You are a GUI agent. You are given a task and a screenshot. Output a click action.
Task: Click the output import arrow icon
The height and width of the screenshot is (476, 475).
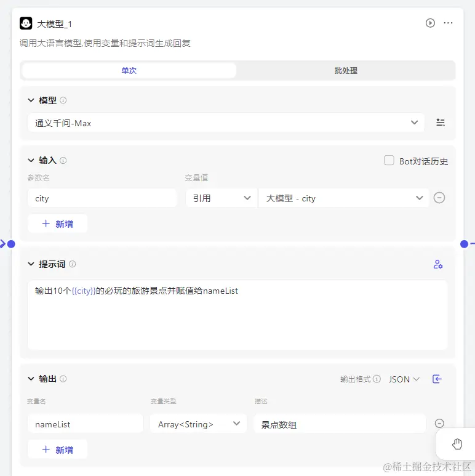tap(437, 379)
